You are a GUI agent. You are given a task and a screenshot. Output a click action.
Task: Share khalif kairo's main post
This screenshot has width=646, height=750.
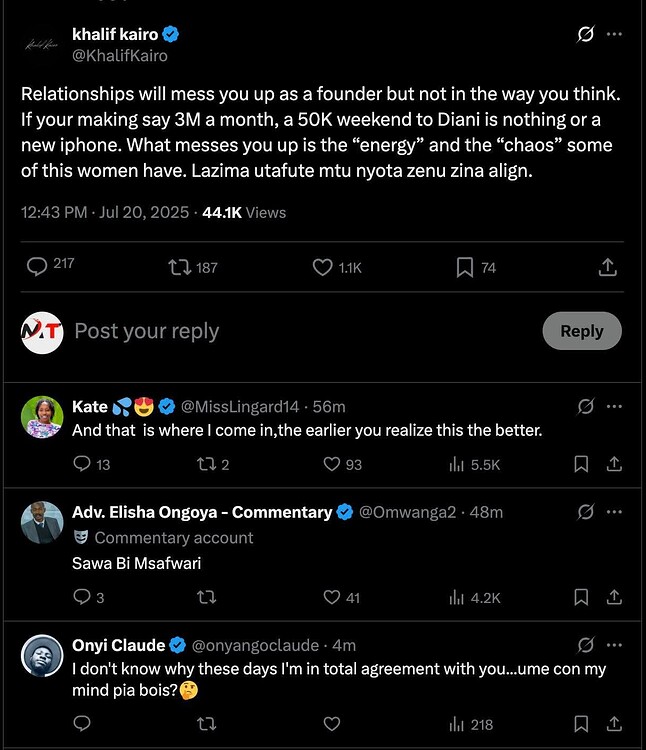click(607, 267)
